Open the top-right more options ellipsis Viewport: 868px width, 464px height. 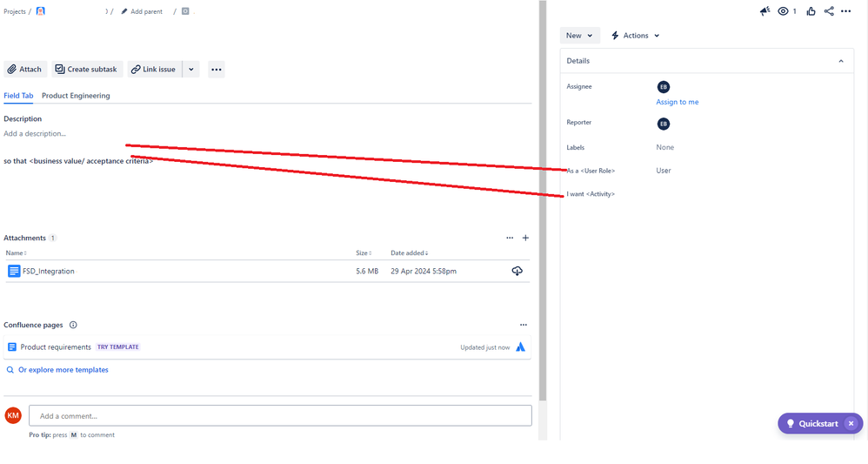(846, 11)
